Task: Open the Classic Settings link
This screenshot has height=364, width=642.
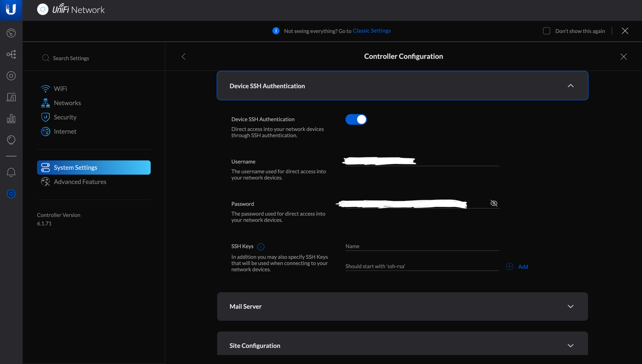Action: coord(371,31)
